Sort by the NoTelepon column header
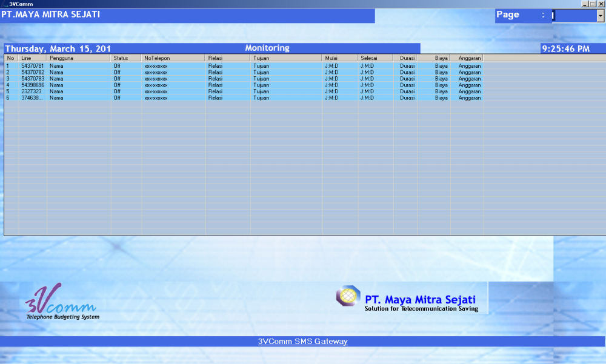This screenshot has width=606, height=364. (173, 58)
